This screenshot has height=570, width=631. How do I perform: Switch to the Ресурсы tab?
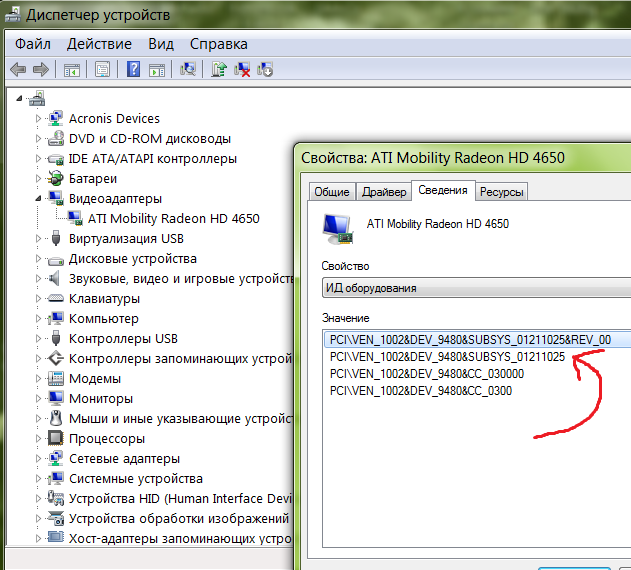point(501,192)
